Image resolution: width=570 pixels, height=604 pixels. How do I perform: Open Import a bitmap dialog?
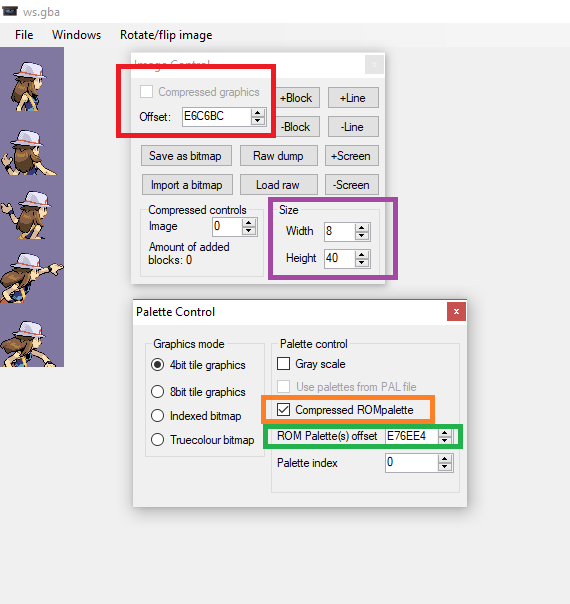point(187,185)
